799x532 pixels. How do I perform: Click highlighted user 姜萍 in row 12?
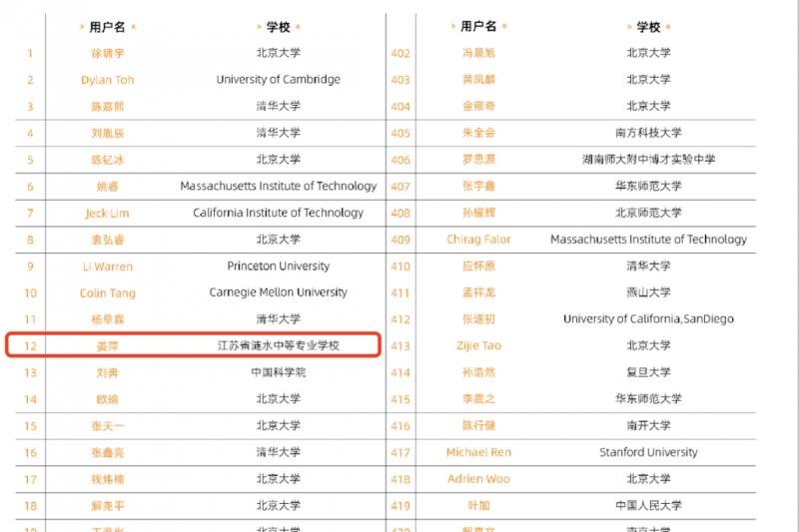click(107, 346)
